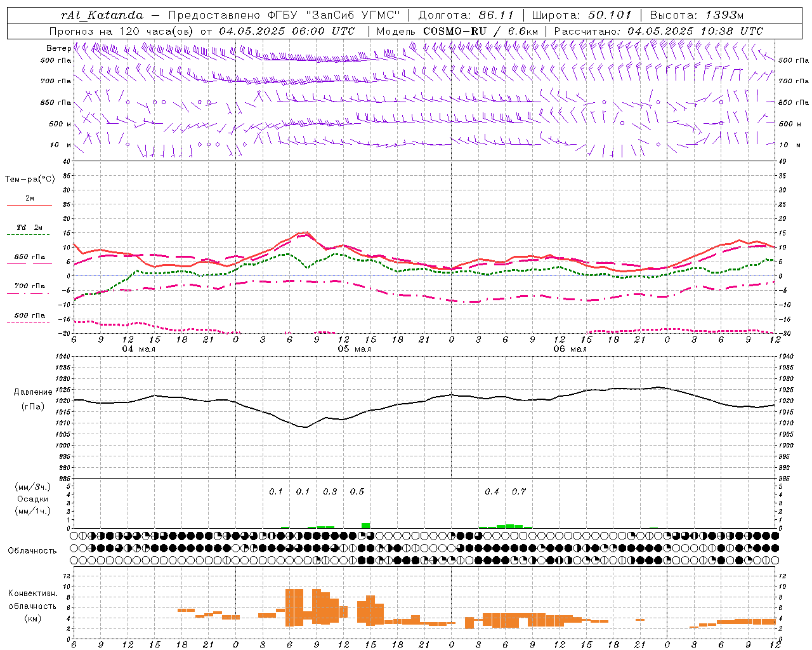Click the model label COSMO-RU / 6.6км

[480, 31]
